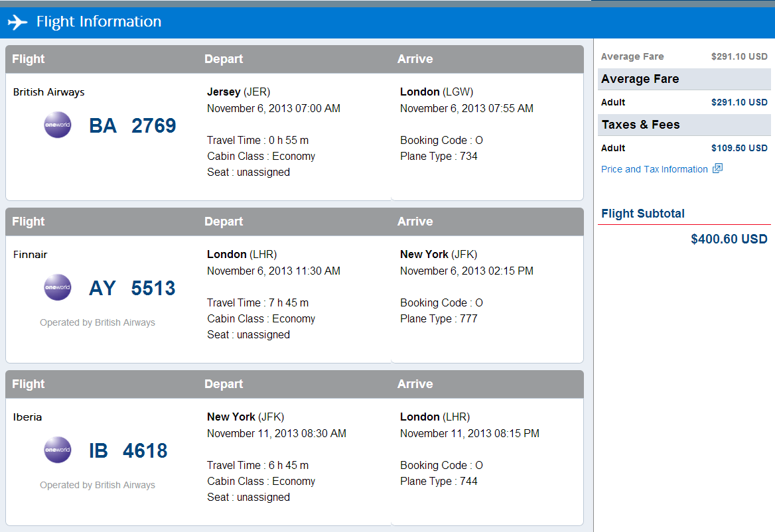Viewport: 775px width, 532px height.
Task: Click the Flight Subtotal heading
Action: tap(643, 214)
